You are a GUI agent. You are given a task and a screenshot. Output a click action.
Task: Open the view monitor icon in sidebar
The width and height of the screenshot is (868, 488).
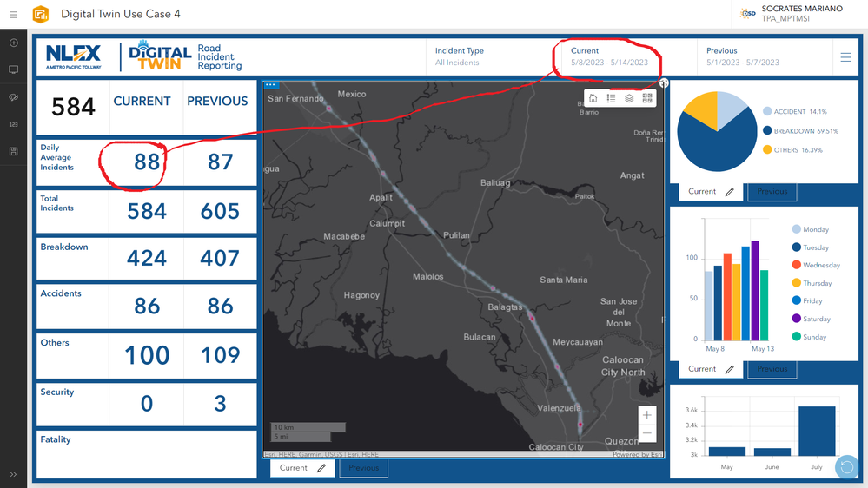point(14,69)
